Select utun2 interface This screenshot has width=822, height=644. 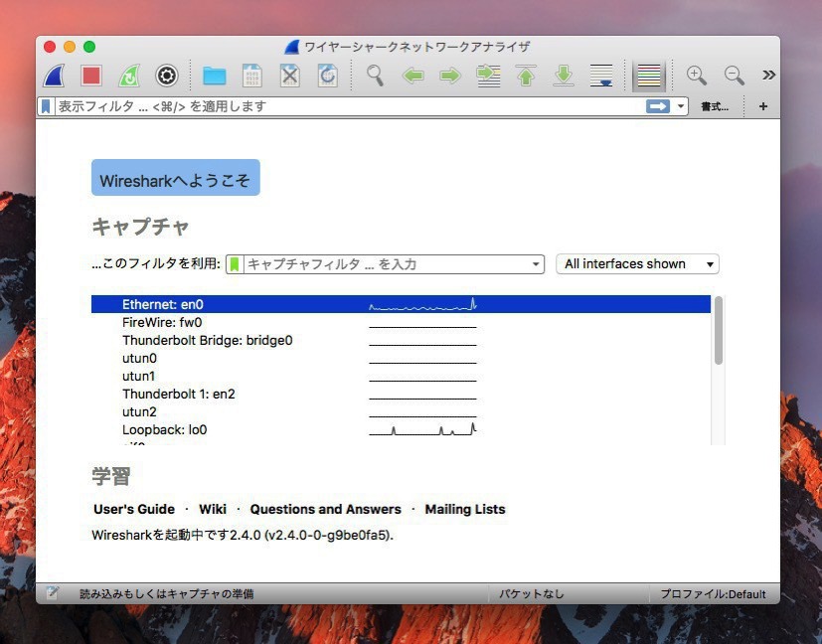(401, 411)
